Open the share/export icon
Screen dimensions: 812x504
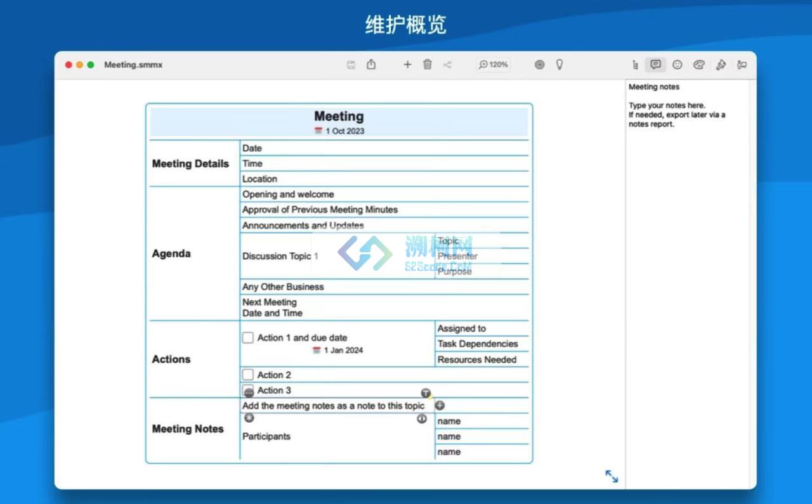371,64
